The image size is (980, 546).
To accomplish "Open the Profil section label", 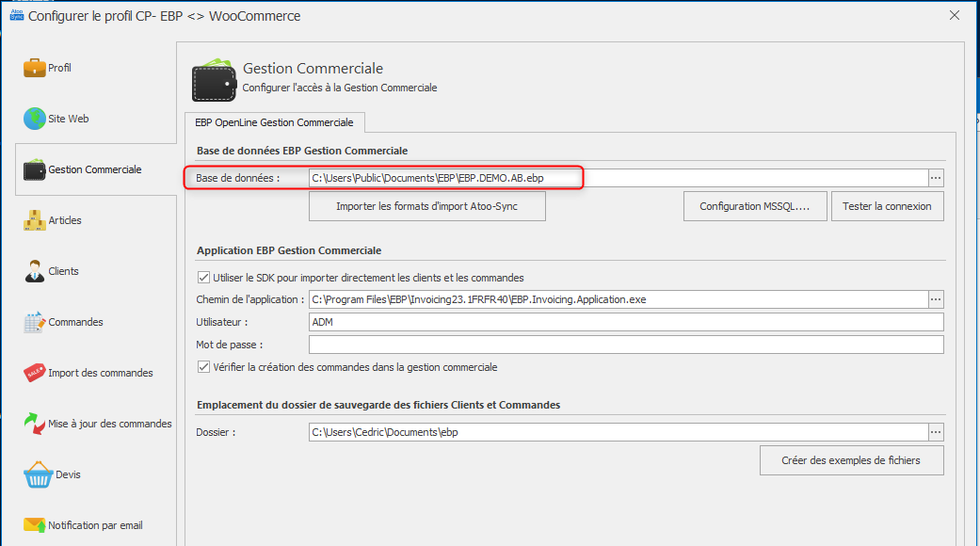I will (59, 68).
